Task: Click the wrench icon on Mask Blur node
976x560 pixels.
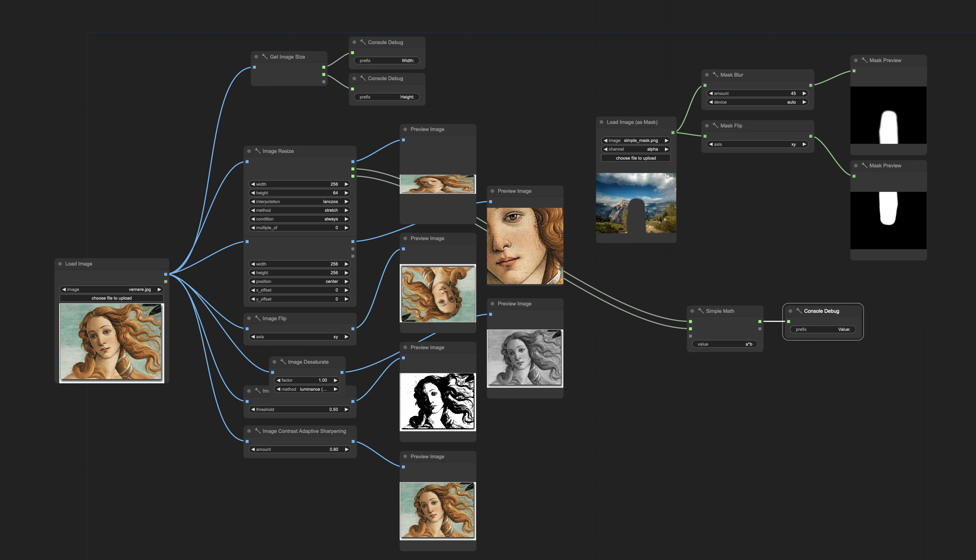Action: coord(715,75)
